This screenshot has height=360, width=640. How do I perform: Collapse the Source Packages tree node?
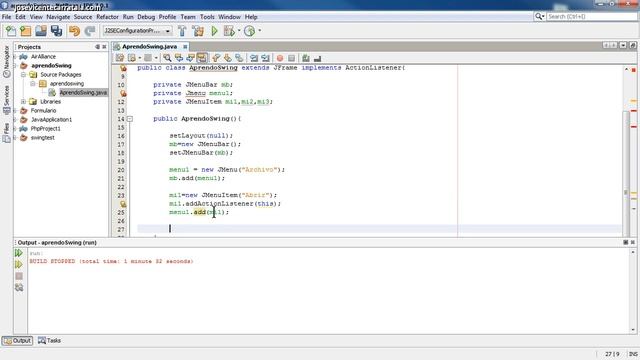coord(24,75)
